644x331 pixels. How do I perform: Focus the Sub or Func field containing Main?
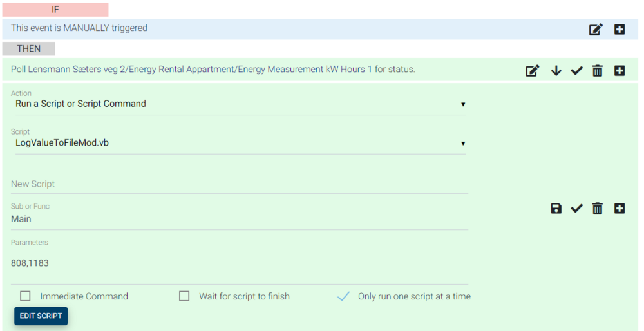tap(240, 219)
